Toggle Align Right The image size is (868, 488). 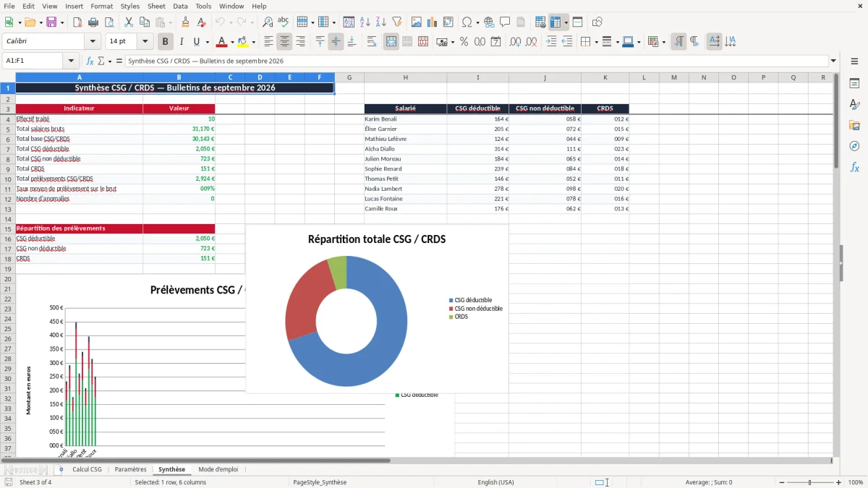tap(300, 42)
